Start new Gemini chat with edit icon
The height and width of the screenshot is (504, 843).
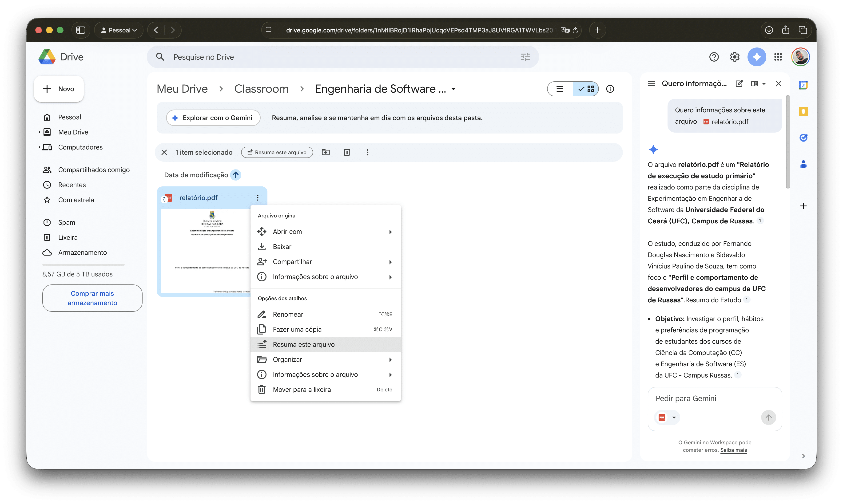point(739,83)
